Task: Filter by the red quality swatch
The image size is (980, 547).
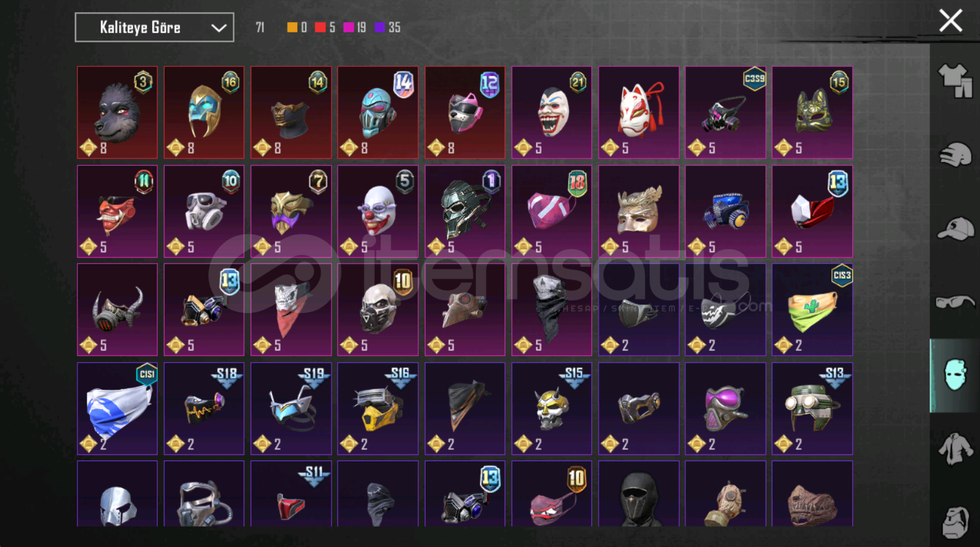Action: point(320,27)
